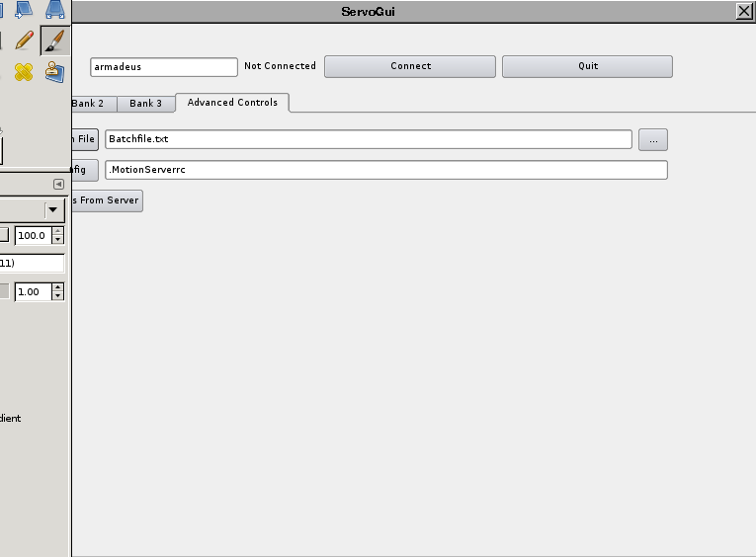The image size is (756, 557).
Task: Select the Paintbrush tool
Action: point(54,41)
